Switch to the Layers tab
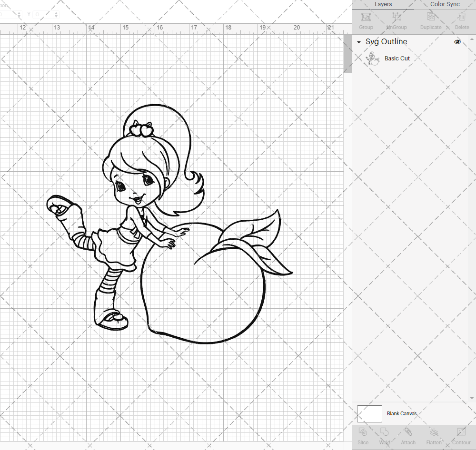Viewport: 476px width, 450px height. point(383,4)
